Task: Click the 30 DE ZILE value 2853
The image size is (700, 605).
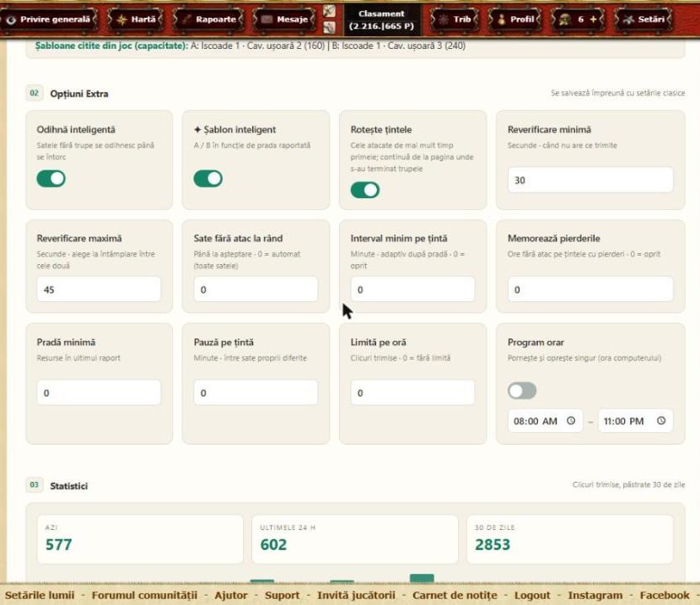Action: click(493, 544)
